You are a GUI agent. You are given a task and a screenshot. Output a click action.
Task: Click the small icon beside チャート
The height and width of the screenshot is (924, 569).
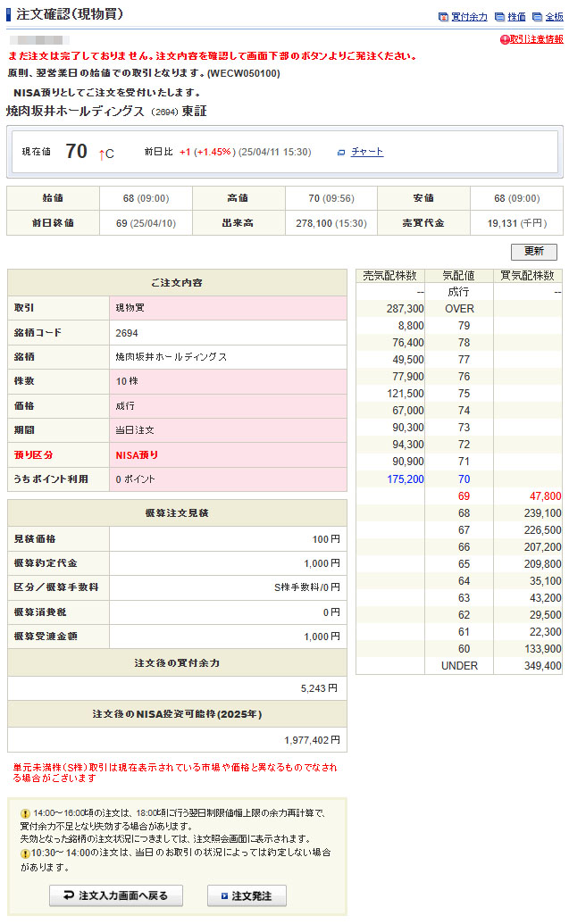pyautogui.click(x=340, y=153)
